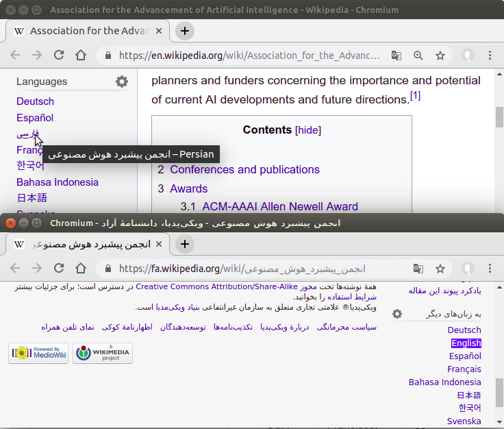504x429 pixels.
Task: View site lock info for en.wikipedia.org
Action: [108, 56]
